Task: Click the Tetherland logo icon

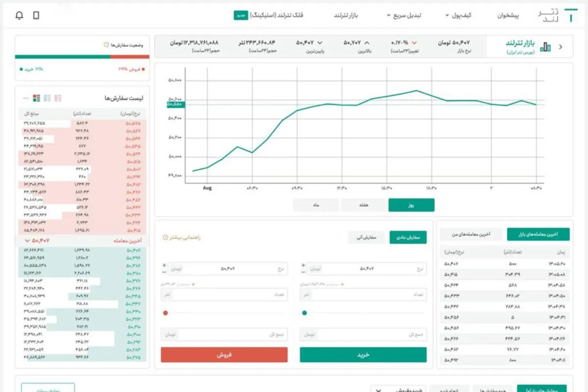Action: [x=571, y=15]
